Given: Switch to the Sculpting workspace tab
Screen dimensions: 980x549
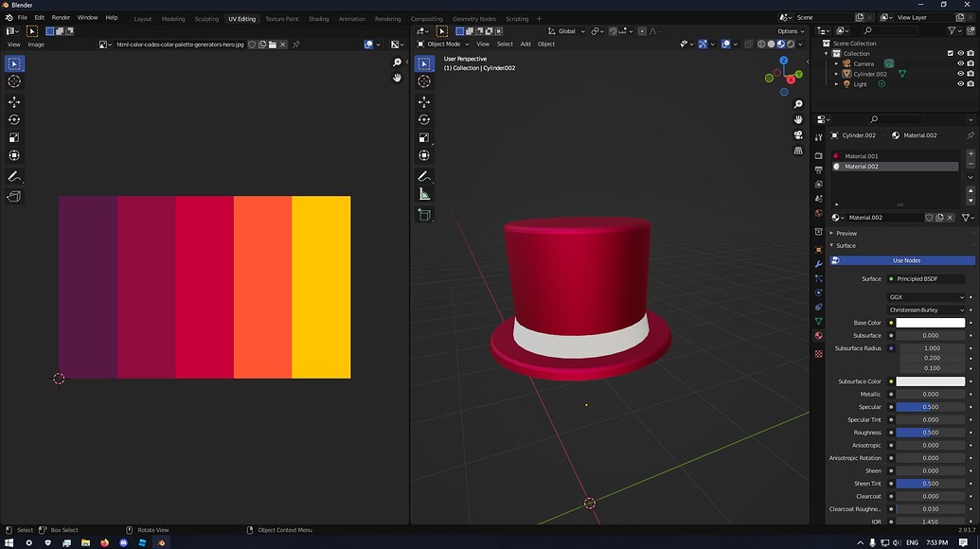Looking at the screenshot, I should click(206, 19).
